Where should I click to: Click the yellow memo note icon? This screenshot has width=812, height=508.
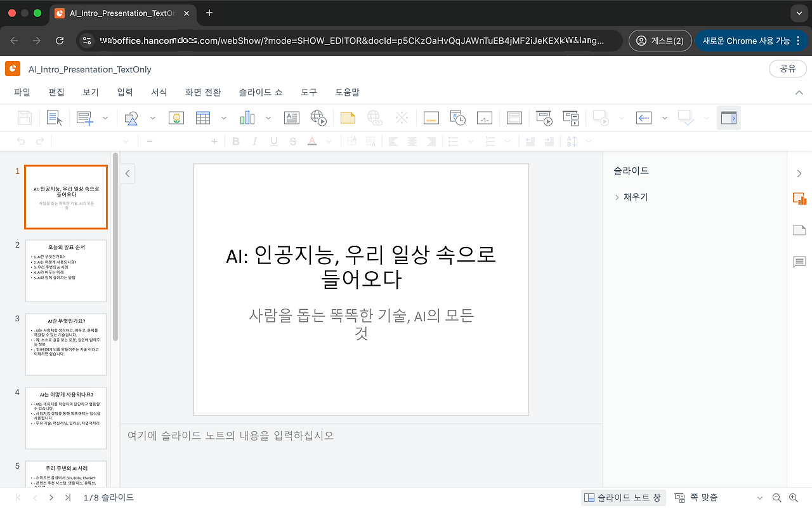(348, 117)
